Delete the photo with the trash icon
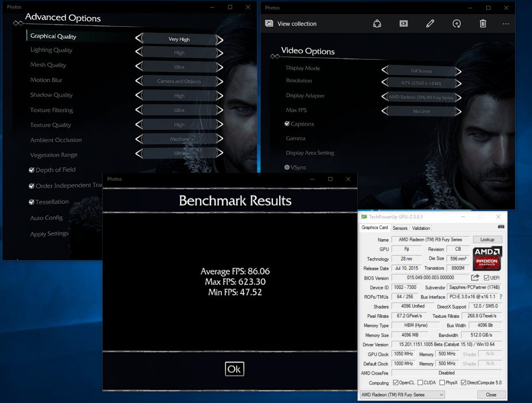This screenshot has width=532, height=403. point(483,24)
